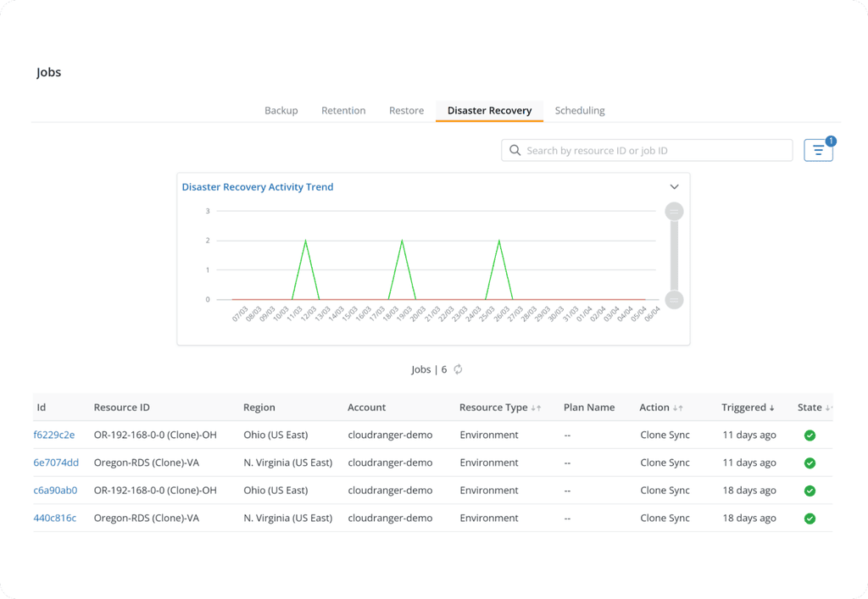Click the state icon on the c6a90ab0 row
The width and height of the screenshot is (868, 599).
click(810, 490)
